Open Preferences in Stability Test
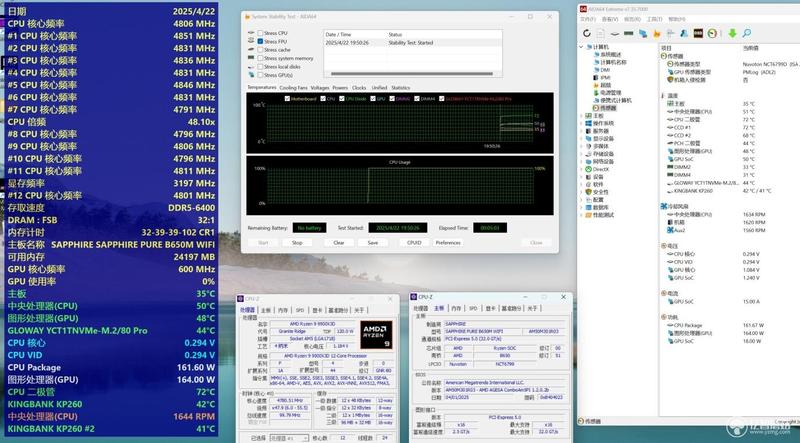 tap(448, 243)
